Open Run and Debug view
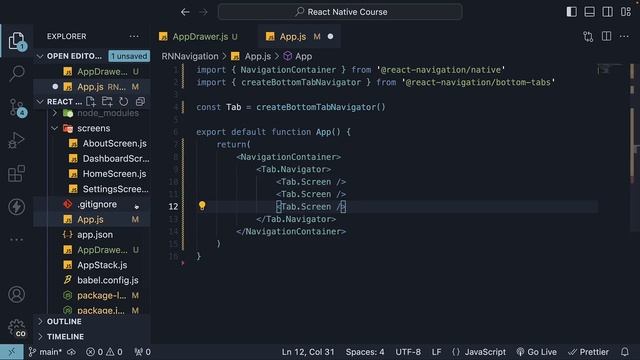Screen dimensions: 640x360 pos(16,140)
